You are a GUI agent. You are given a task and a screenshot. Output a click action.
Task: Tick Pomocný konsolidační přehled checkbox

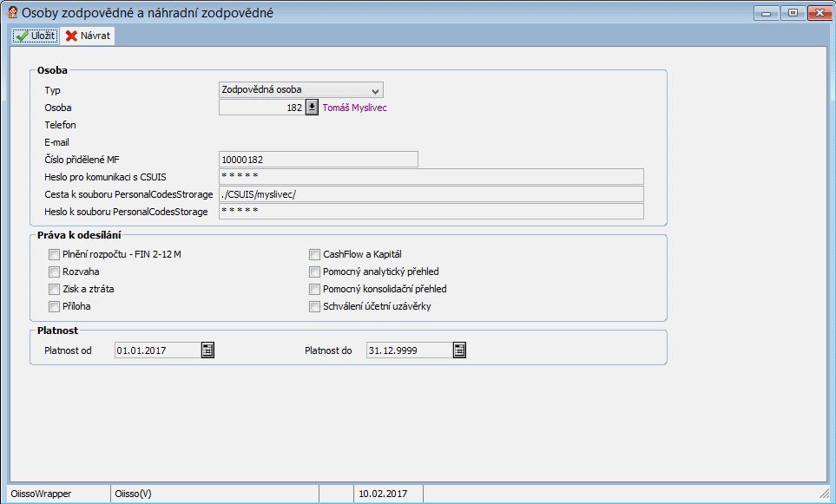(x=315, y=289)
